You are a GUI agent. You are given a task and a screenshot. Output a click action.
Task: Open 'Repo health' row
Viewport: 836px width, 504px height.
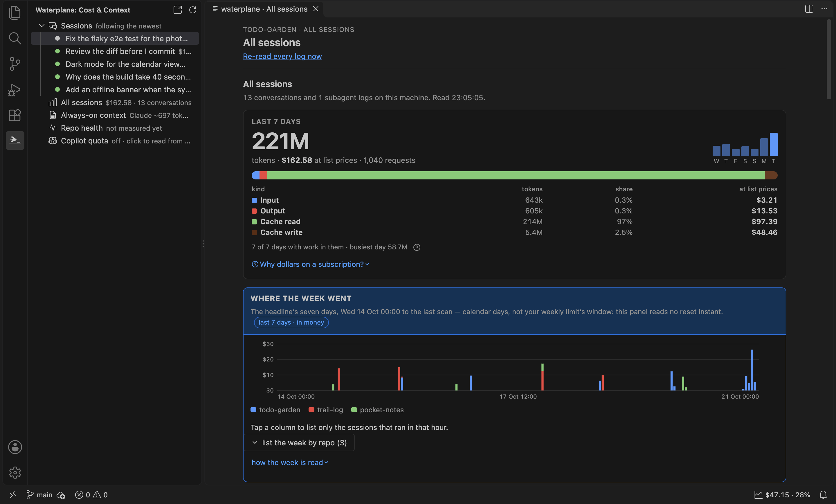pos(115,128)
